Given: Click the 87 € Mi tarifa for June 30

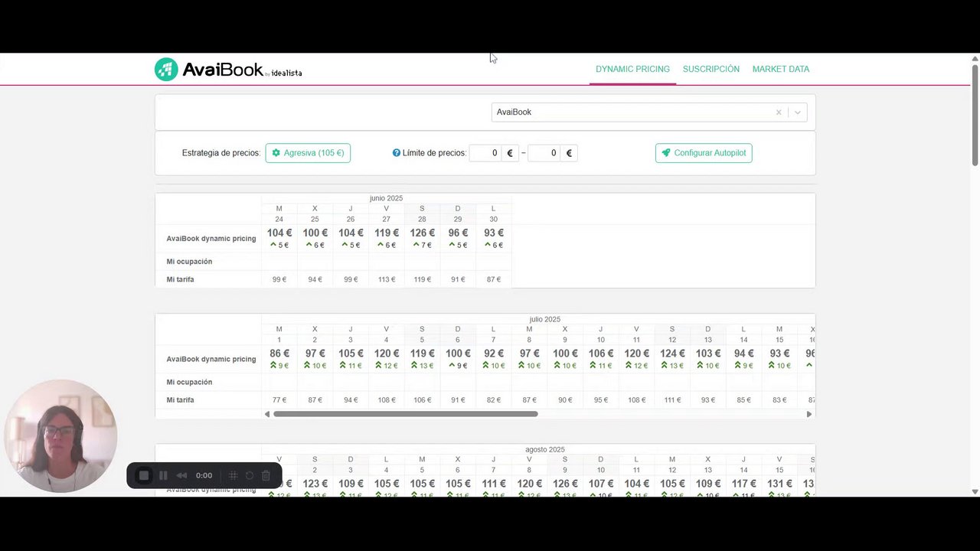Looking at the screenshot, I should [494, 279].
